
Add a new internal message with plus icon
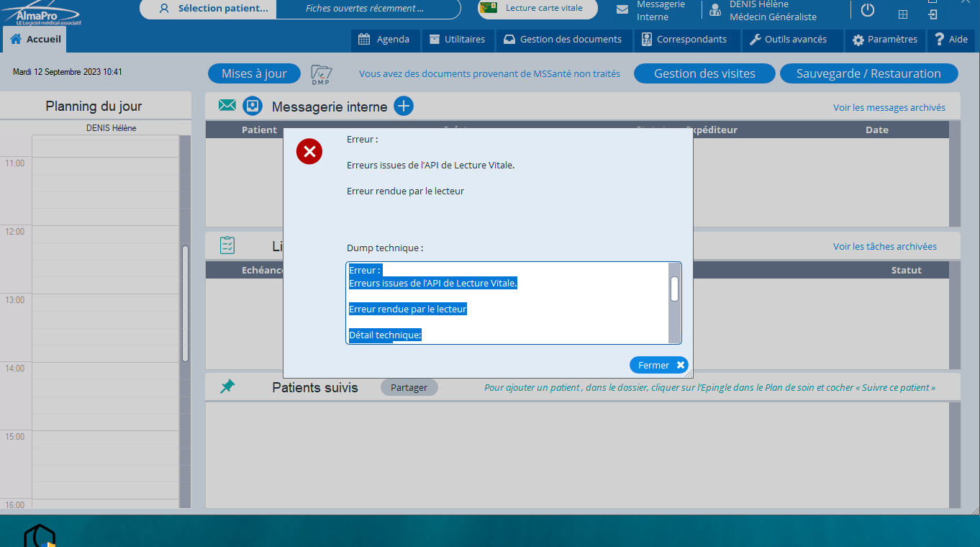404,107
